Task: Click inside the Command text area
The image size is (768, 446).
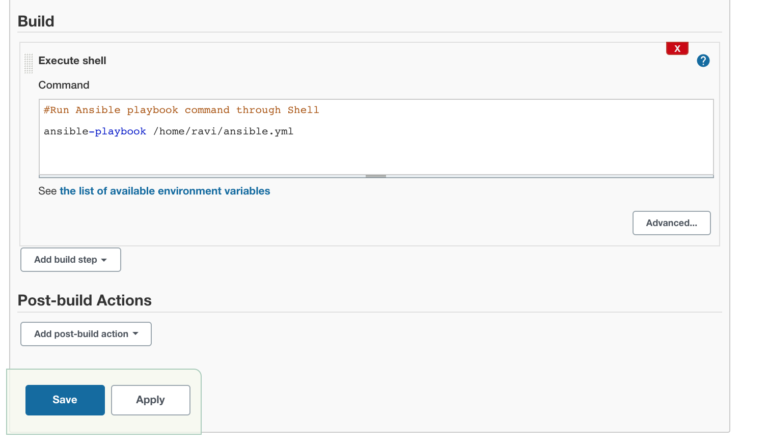Action: coord(376,137)
